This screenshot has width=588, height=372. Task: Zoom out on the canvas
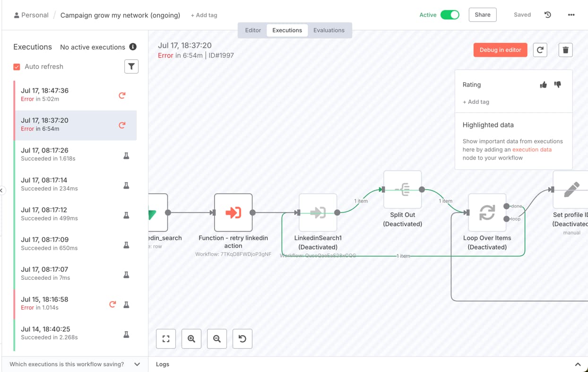click(x=217, y=339)
